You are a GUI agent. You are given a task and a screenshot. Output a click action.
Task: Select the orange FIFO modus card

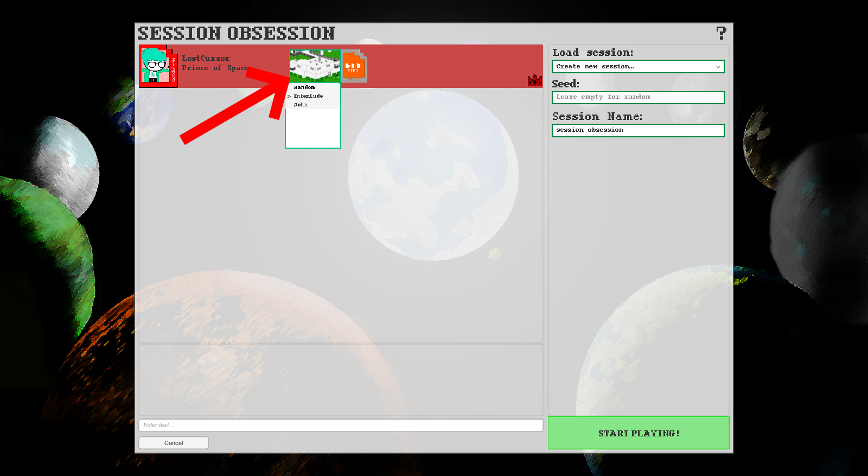point(354,66)
